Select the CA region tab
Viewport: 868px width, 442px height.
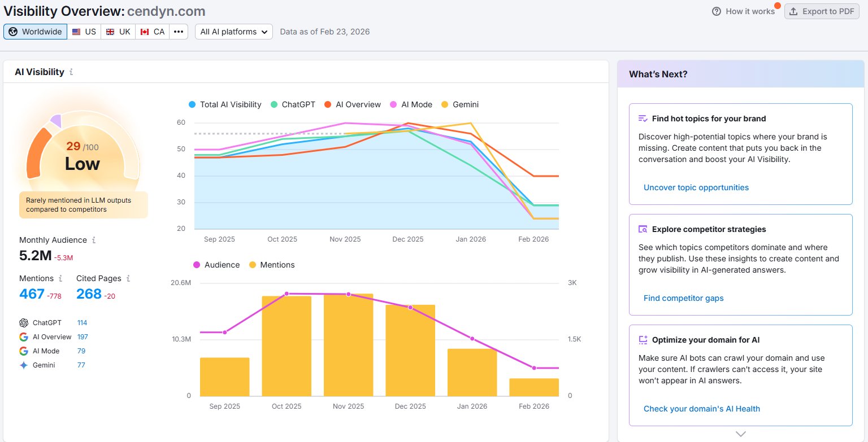[x=153, y=32]
